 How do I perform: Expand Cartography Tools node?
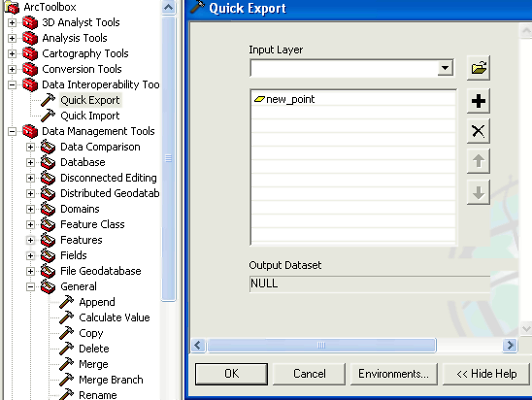click(12, 53)
